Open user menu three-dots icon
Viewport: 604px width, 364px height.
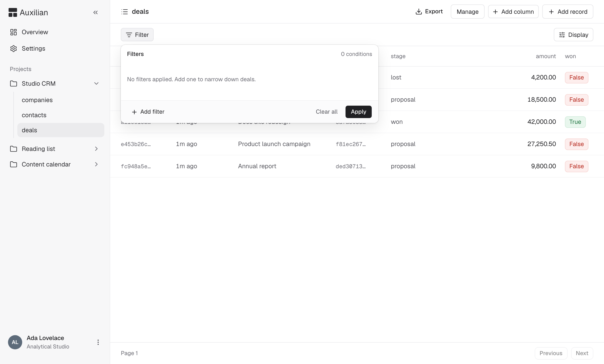(x=98, y=342)
